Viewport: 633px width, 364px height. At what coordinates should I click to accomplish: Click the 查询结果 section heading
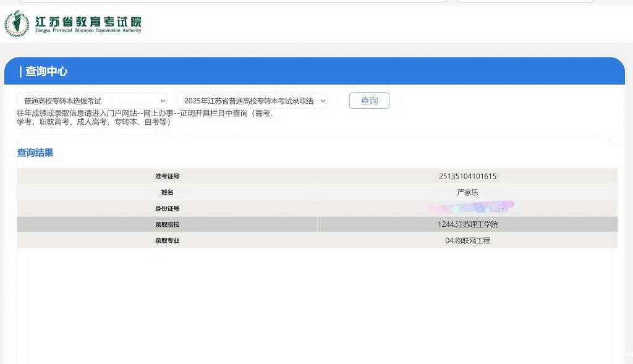tap(35, 153)
